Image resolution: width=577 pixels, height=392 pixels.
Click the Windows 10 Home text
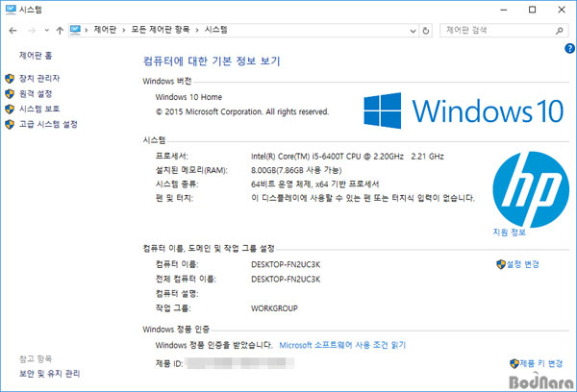[188, 97]
